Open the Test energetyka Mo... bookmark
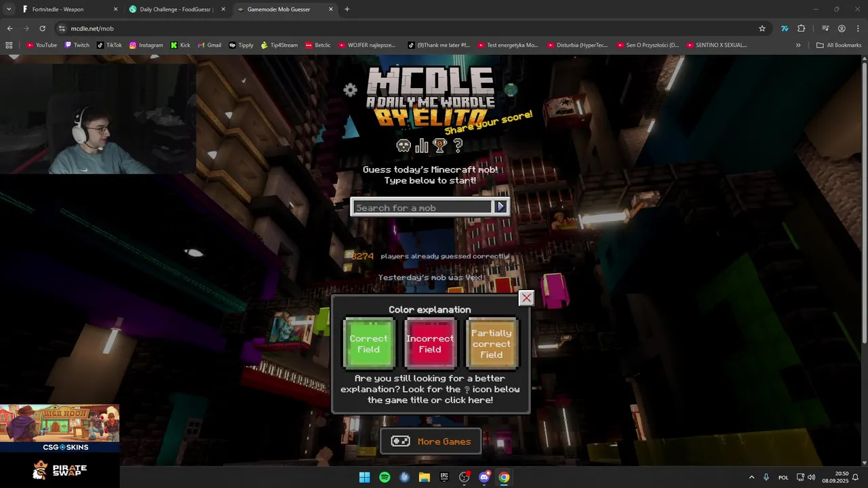Viewport: 868px width, 488px height. click(x=508, y=45)
